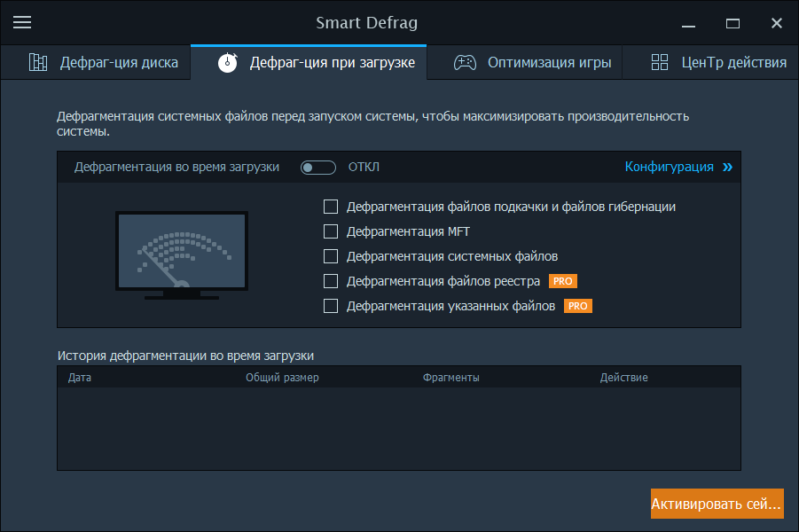799x532 pixels.
Task: Check Дефрагментация файлов реестра
Action: 331,281
